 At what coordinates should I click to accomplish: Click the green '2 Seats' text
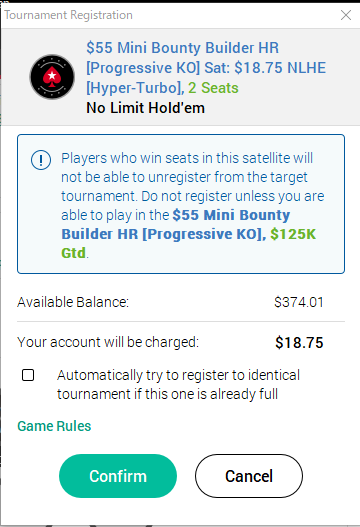click(213, 88)
